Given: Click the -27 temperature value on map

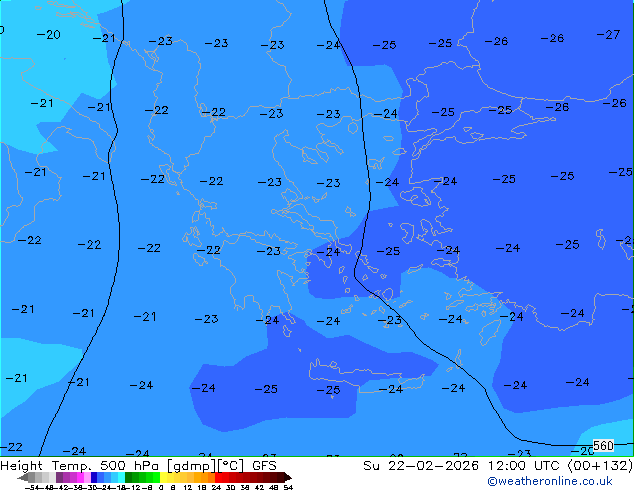Looking at the screenshot, I should click(608, 35).
